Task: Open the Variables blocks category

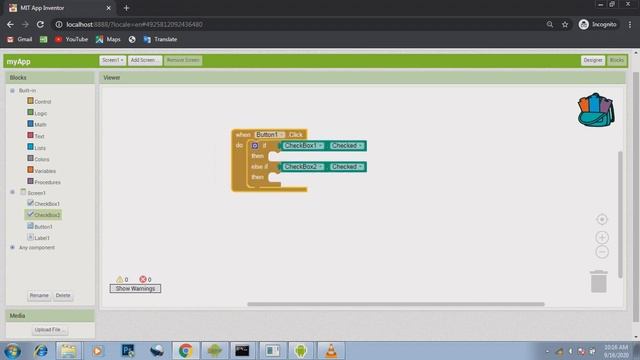Action: tap(41, 171)
